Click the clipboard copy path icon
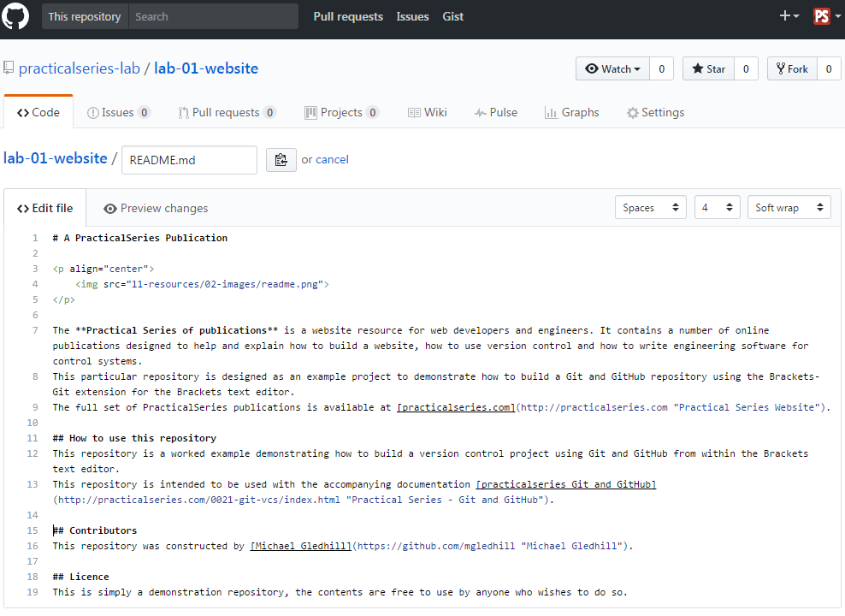Viewport: 845px width, 616px height. pos(281,160)
